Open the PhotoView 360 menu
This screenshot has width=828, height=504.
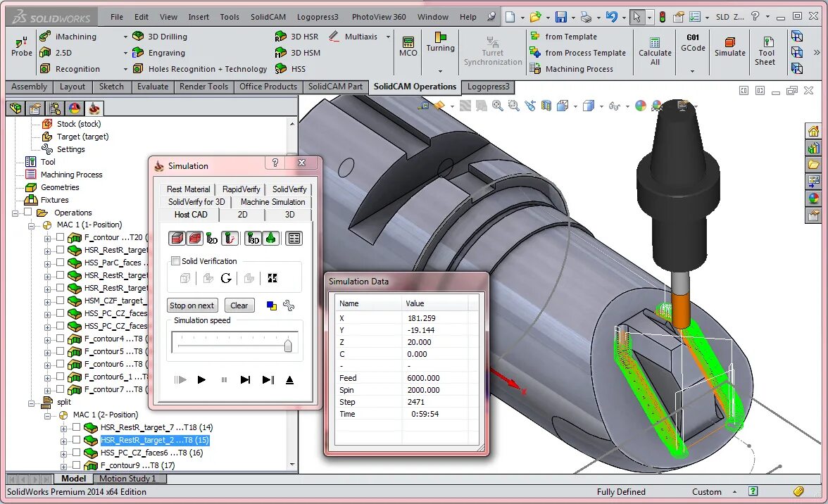point(379,17)
